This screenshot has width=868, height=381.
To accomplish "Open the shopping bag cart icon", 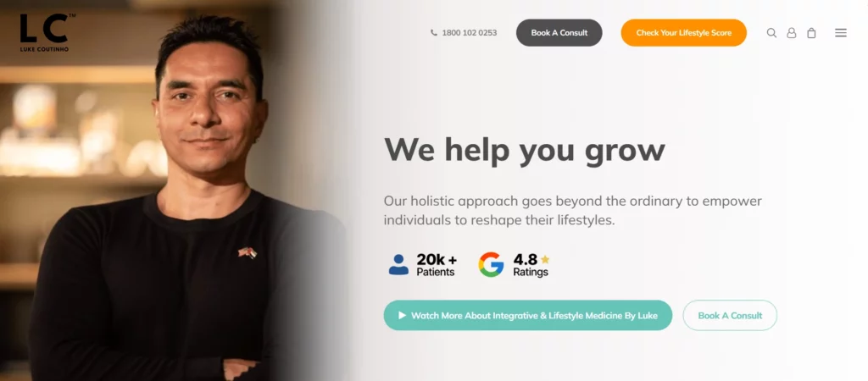I will click(811, 33).
